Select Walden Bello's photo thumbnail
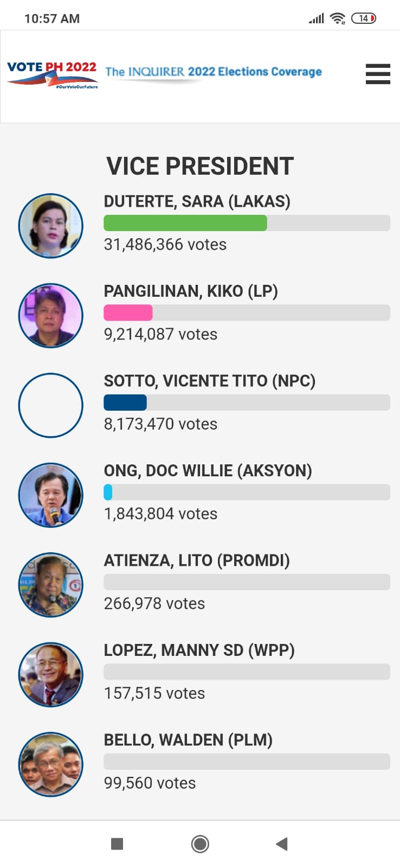 coord(51,764)
